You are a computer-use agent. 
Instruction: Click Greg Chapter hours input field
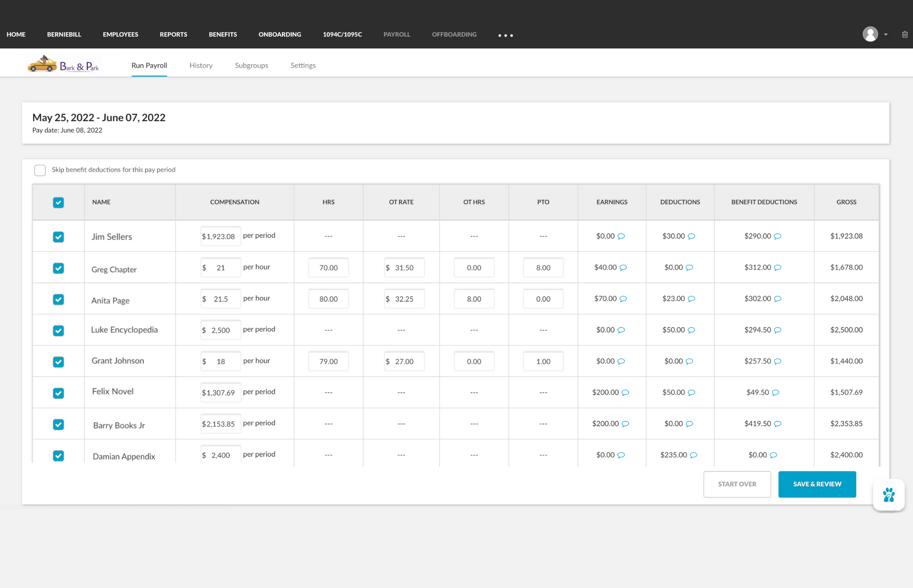329,267
